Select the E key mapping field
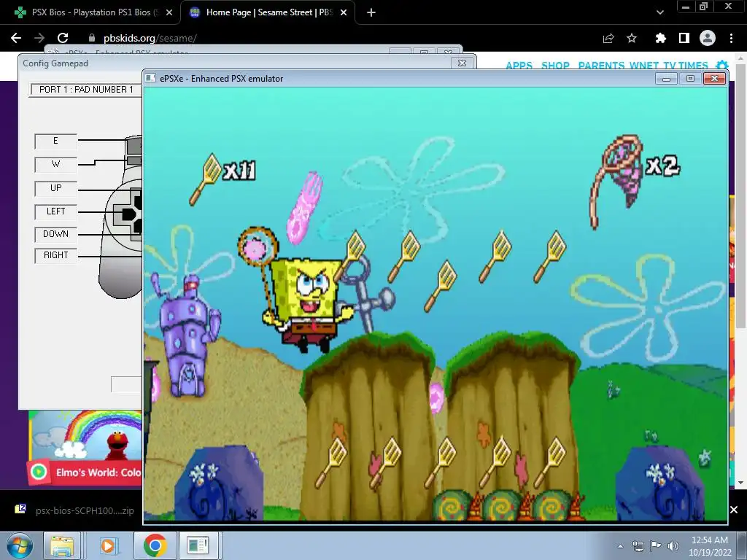 55,141
